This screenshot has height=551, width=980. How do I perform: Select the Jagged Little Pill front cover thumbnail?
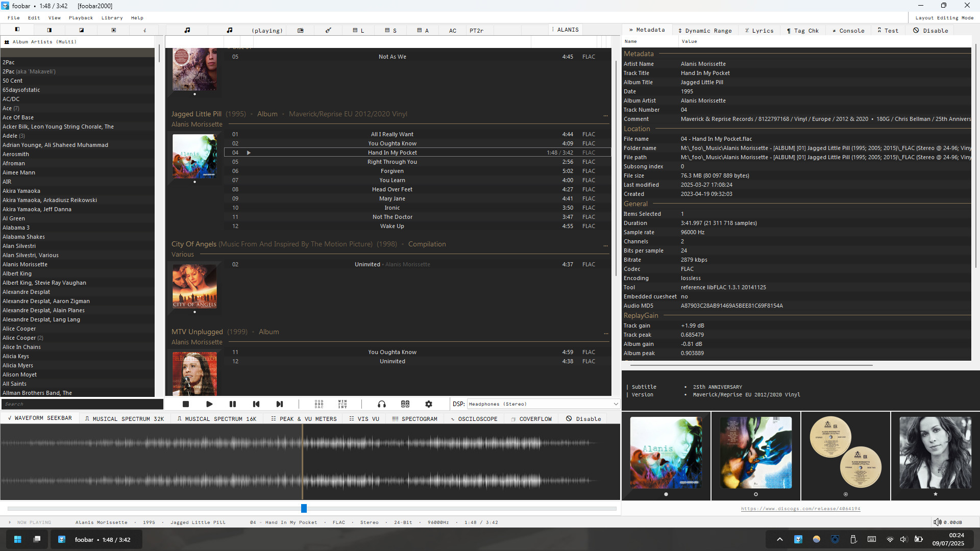[x=666, y=453]
